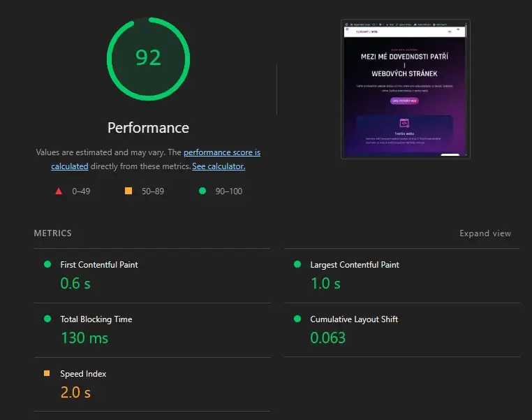Click green status dot beside Largest Contentful Paint
532x420 pixels.
pos(297,264)
